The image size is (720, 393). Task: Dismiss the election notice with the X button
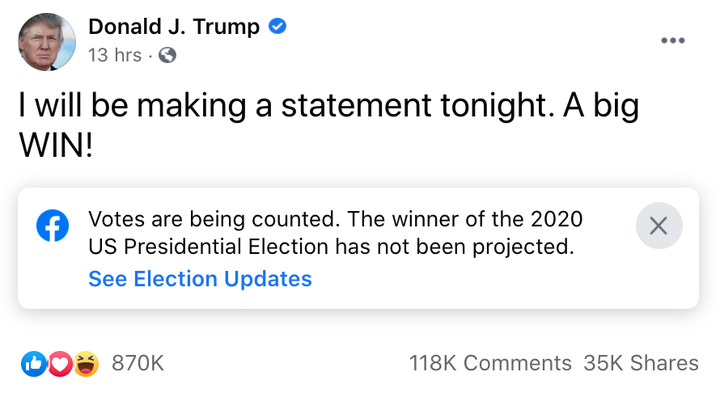click(x=659, y=225)
